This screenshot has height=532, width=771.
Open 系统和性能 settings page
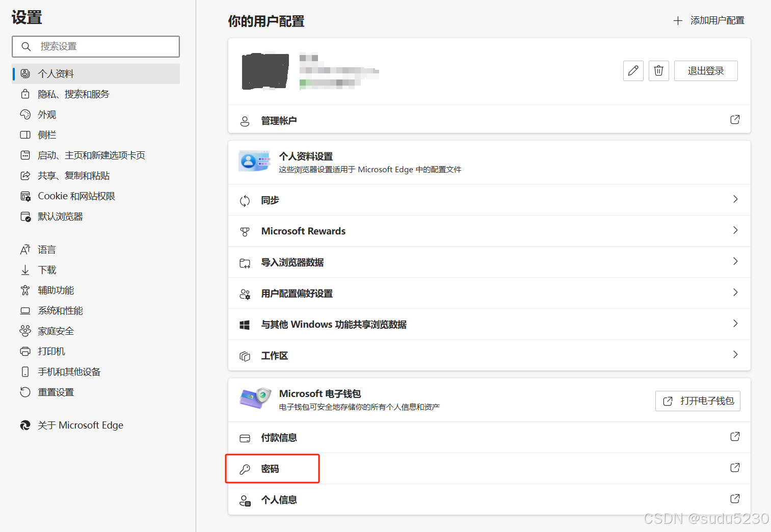click(x=96, y=311)
